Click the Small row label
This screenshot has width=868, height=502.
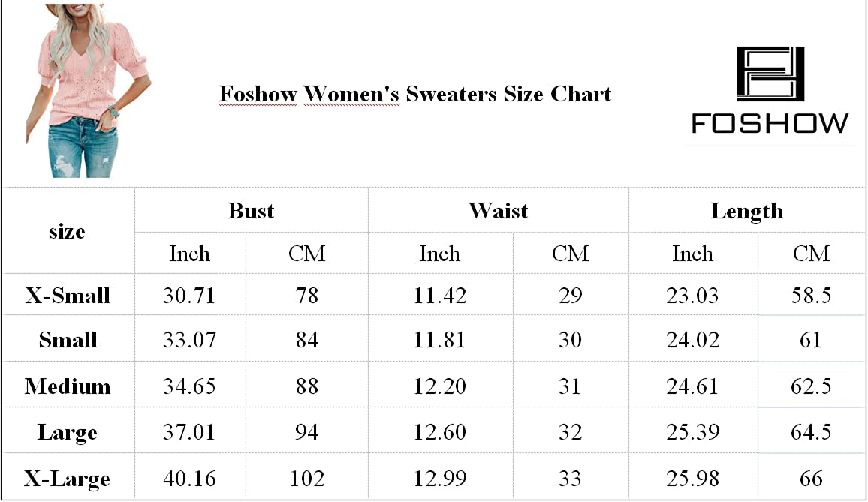pyautogui.click(x=68, y=341)
